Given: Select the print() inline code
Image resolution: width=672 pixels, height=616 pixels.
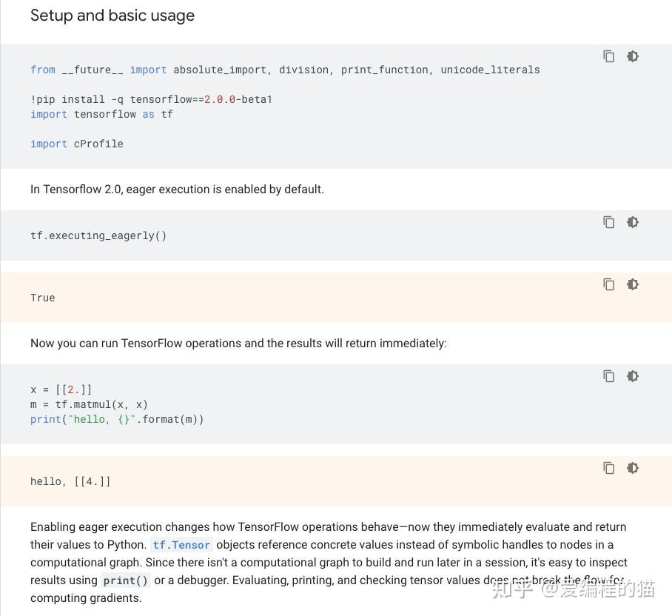Looking at the screenshot, I should coord(125,580).
